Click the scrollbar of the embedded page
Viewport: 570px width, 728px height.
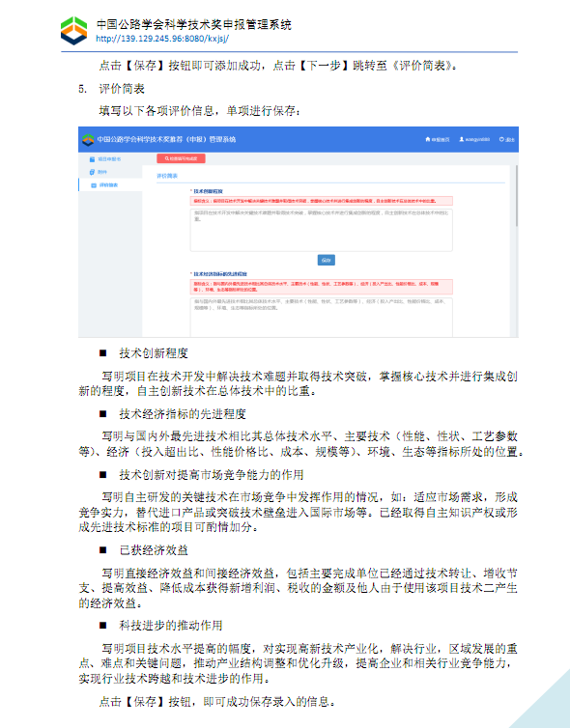coord(516,196)
